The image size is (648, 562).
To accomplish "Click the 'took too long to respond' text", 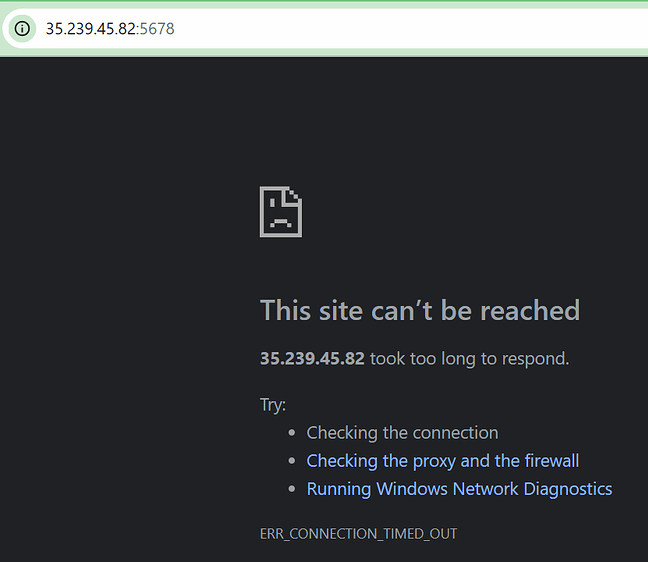I will tap(469, 358).
